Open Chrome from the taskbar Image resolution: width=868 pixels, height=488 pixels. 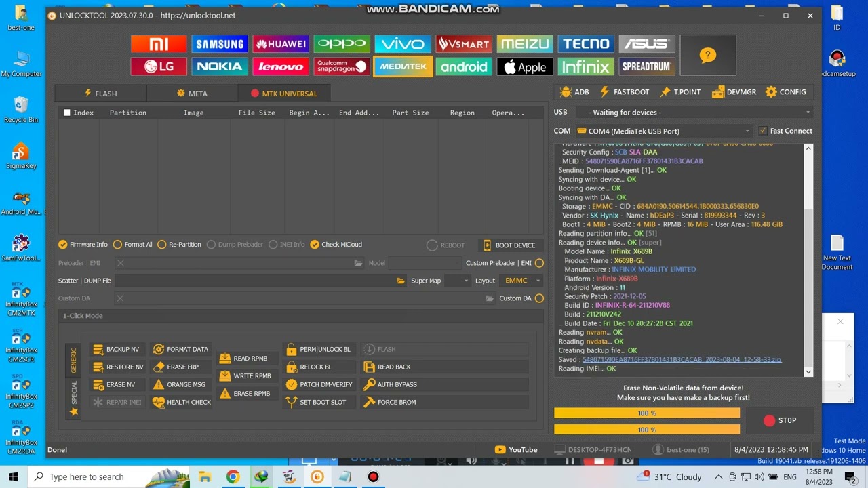233,476
